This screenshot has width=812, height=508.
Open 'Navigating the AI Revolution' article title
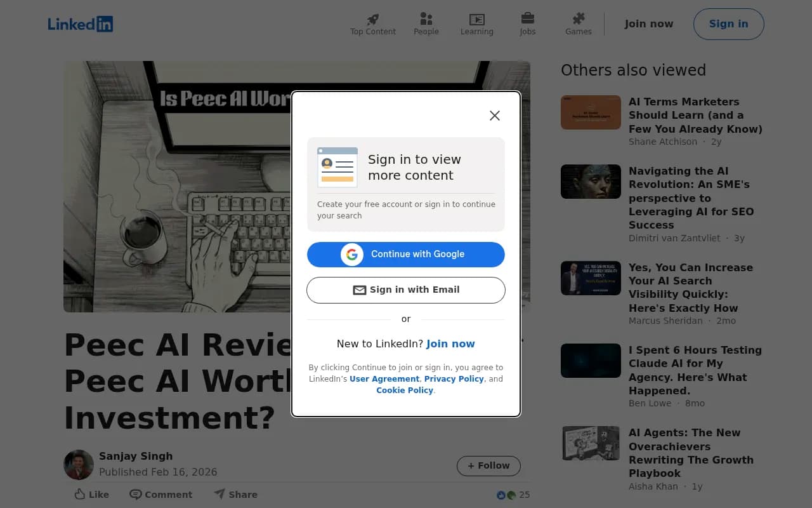click(x=691, y=198)
